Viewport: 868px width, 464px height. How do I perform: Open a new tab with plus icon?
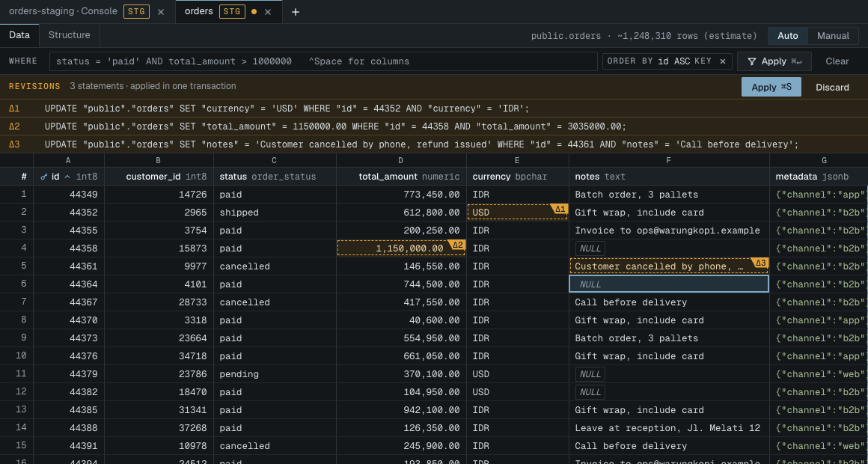pos(296,12)
